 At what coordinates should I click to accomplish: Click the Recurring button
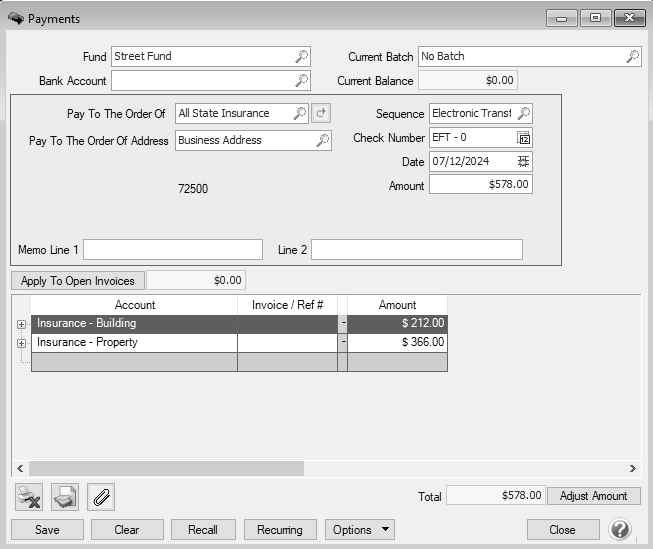[281, 530]
